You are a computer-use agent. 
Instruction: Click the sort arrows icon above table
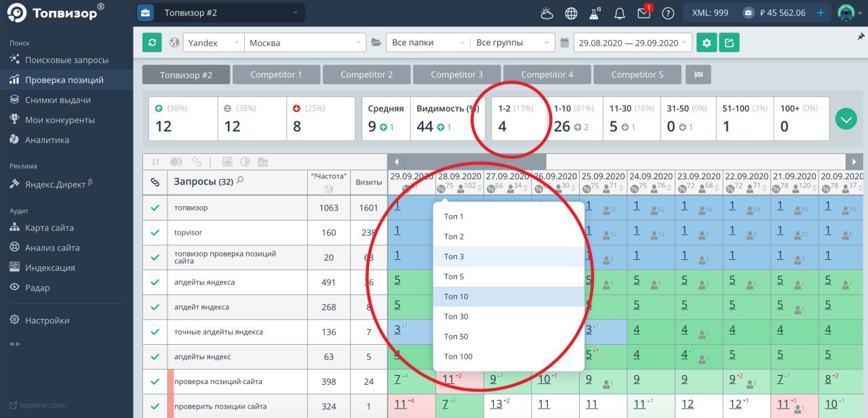[x=155, y=162]
